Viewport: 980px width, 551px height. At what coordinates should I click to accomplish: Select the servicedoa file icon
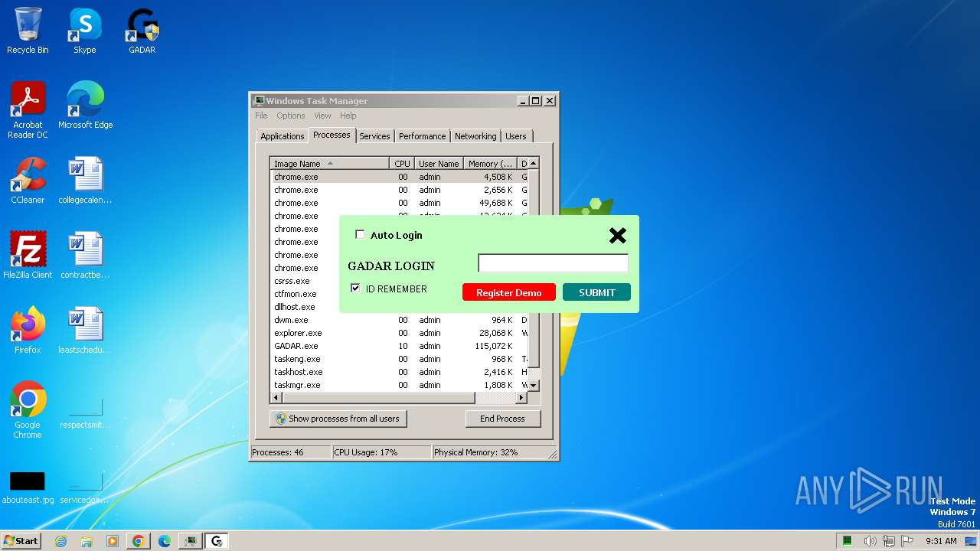(x=85, y=487)
